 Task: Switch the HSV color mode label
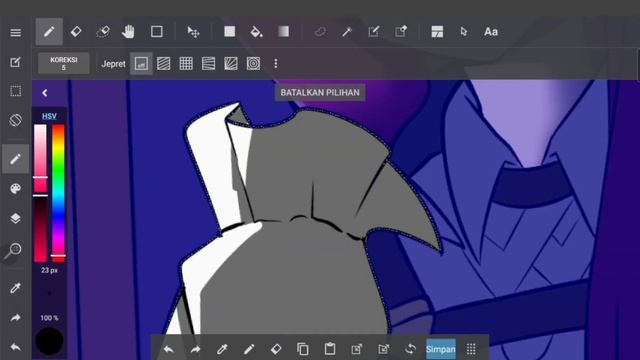pyautogui.click(x=49, y=116)
